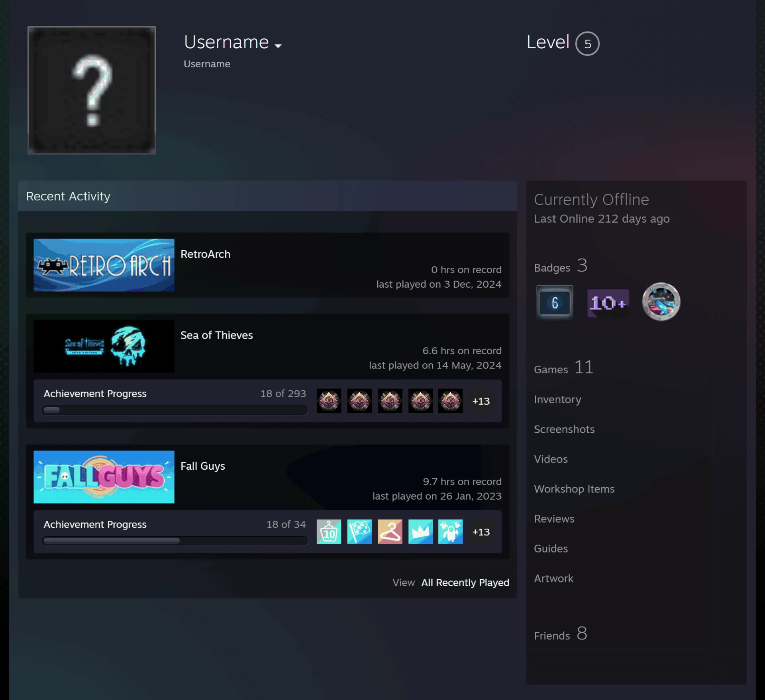This screenshot has width=765, height=700.
Task: Click Fall Guys hanger '10' achievement icon
Action: point(329,531)
